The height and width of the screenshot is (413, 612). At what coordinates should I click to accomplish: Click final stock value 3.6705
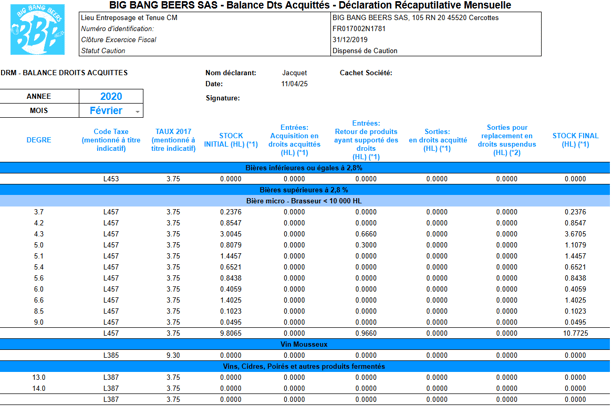pyautogui.click(x=575, y=234)
